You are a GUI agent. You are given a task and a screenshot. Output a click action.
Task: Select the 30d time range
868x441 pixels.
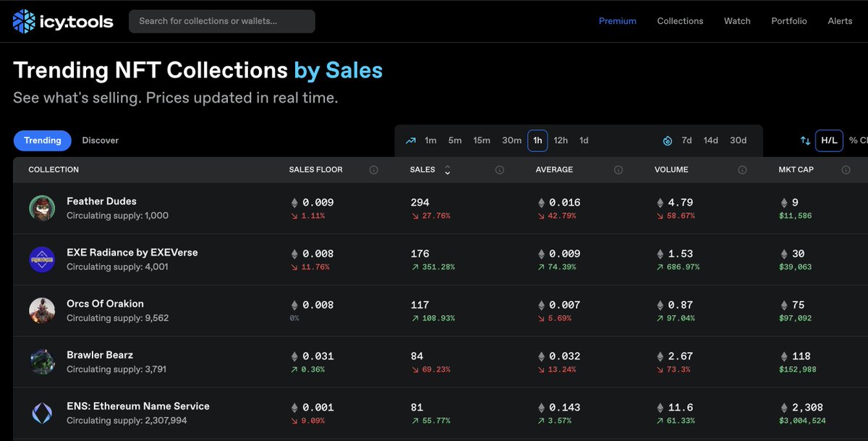tap(738, 140)
